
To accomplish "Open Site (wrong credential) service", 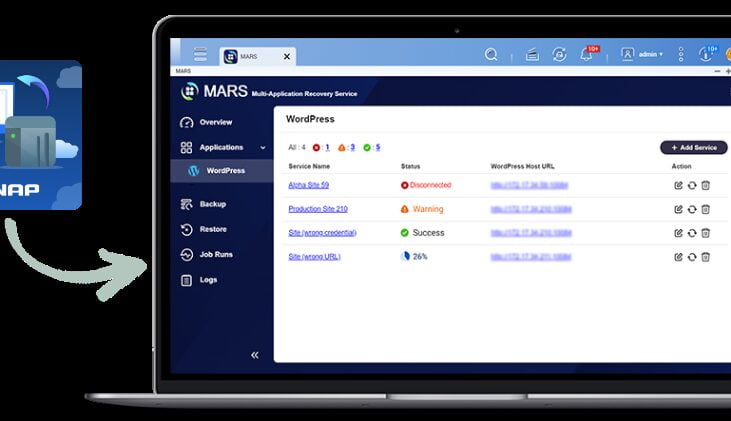I will (x=322, y=233).
